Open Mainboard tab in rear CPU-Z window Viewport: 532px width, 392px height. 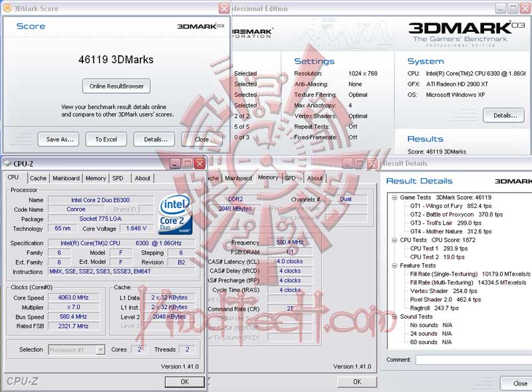pos(239,178)
